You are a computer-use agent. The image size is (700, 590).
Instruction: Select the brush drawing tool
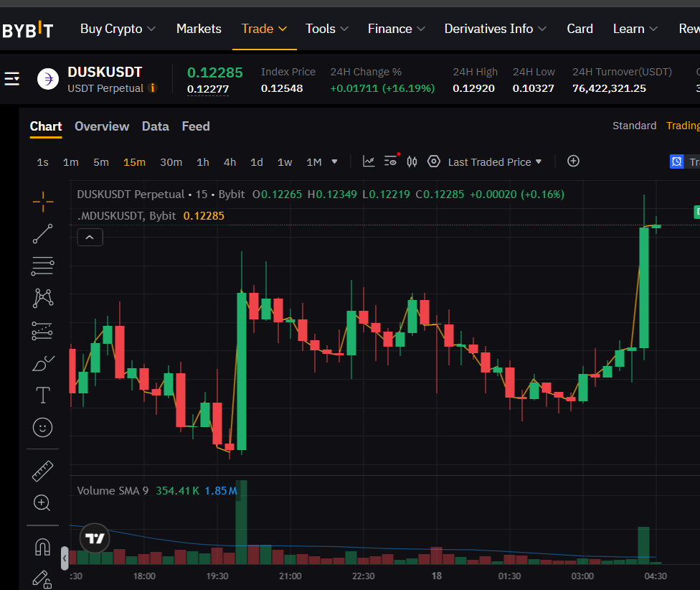click(43, 363)
